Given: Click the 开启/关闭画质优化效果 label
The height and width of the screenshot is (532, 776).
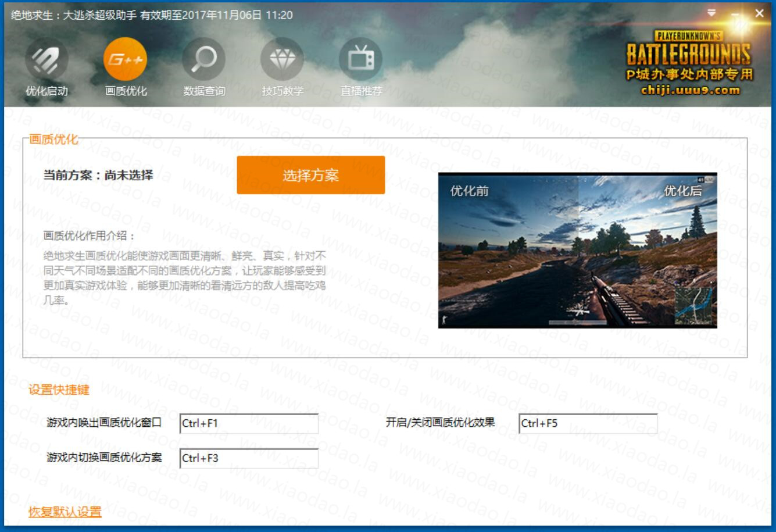Looking at the screenshot, I should [440, 422].
